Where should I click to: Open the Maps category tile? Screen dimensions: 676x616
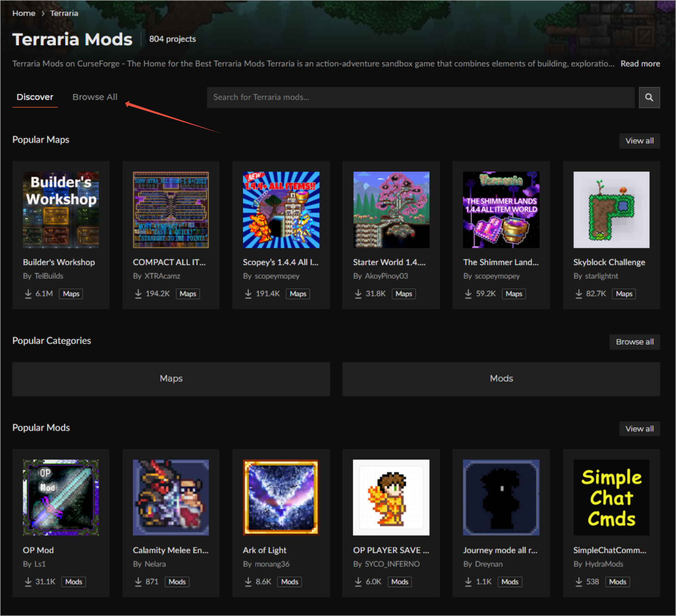171,379
